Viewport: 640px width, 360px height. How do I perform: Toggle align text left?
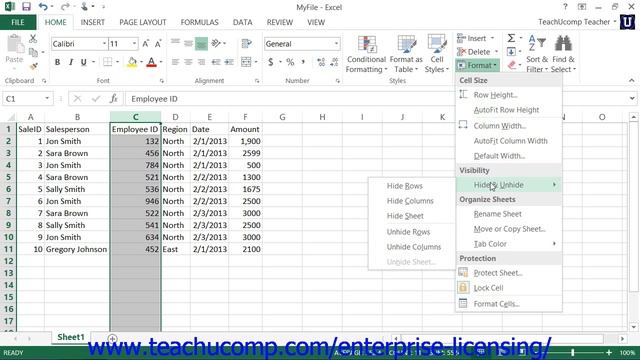[175, 62]
